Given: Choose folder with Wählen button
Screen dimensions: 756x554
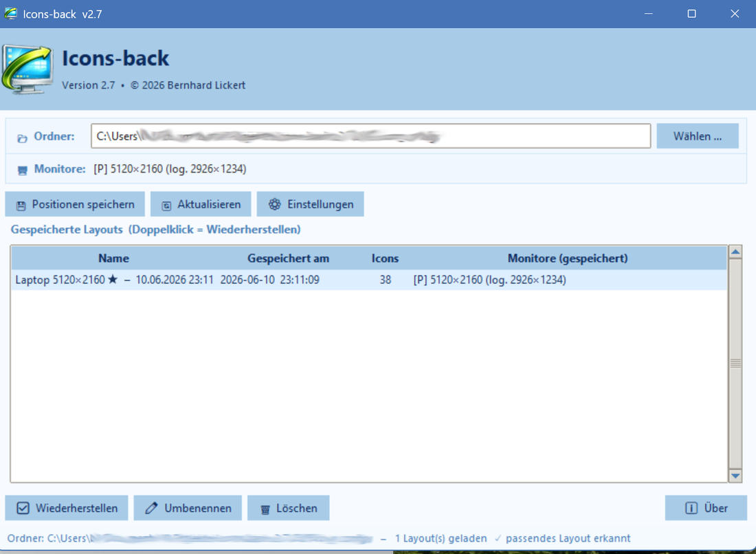Looking at the screenshot, I should click(697, 136).
